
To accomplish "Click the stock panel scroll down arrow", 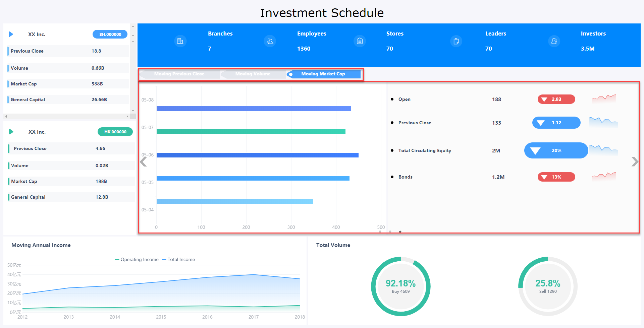I will [133, 110].
